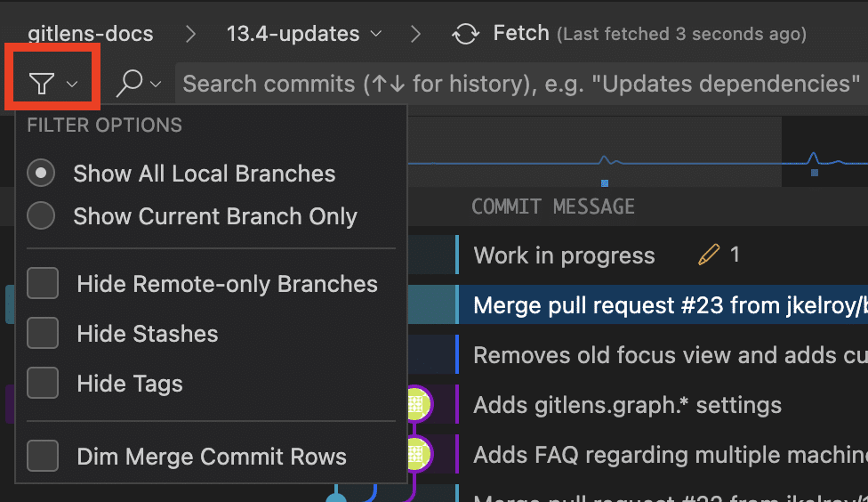
Task: Select Show All Local Branches option
Action: tap(41, 174)
